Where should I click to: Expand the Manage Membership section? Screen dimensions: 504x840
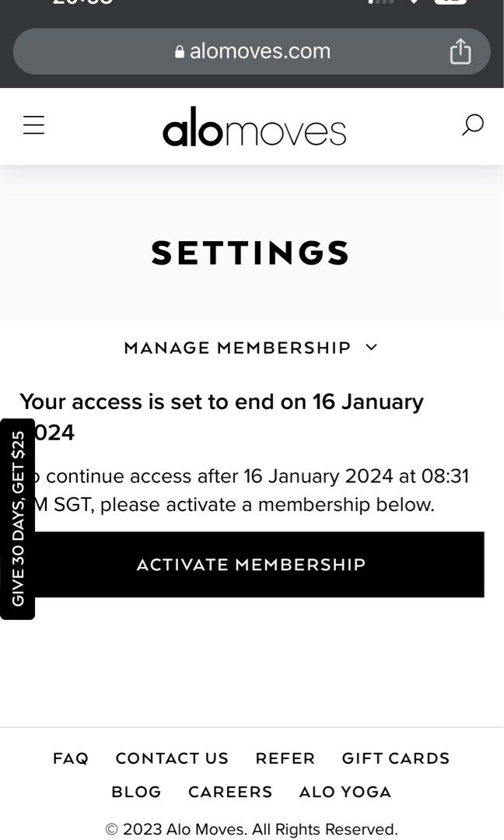click(237, 348)
